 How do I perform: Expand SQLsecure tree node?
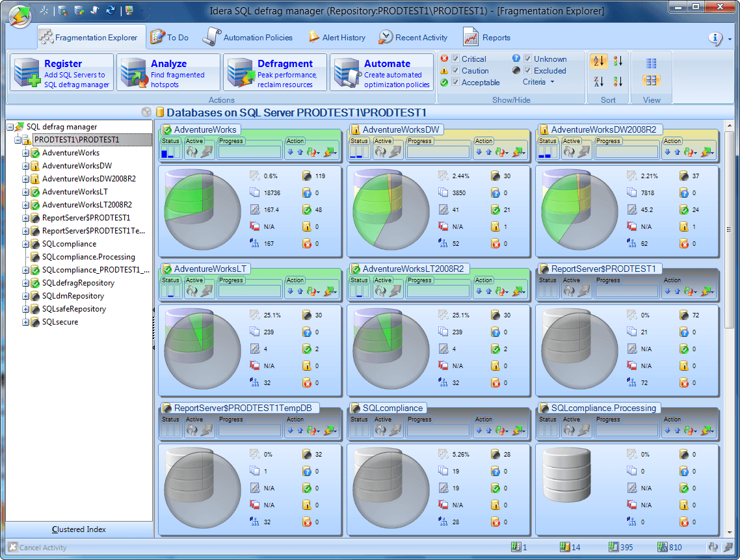26,322
